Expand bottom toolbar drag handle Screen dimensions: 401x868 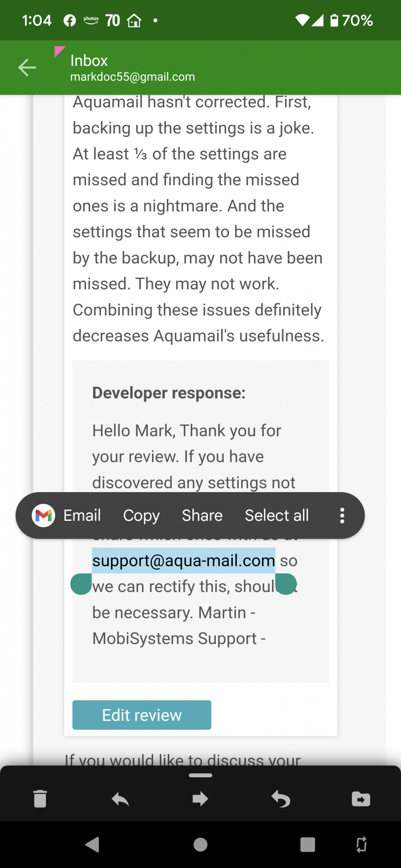(x=200, y=775)
